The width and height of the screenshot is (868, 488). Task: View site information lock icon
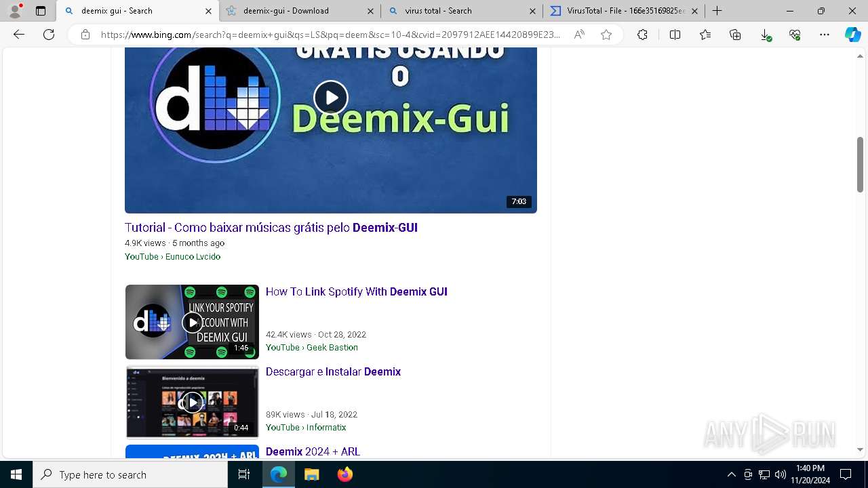85,35
